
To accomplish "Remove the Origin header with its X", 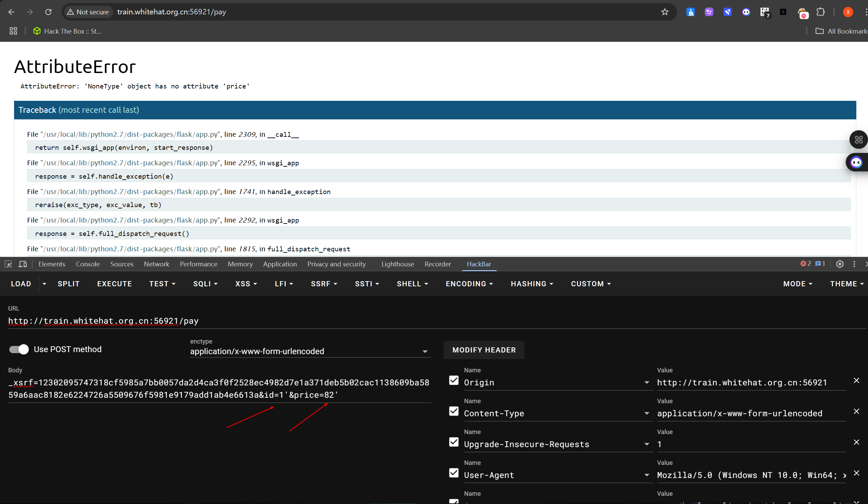I will 856,380.
